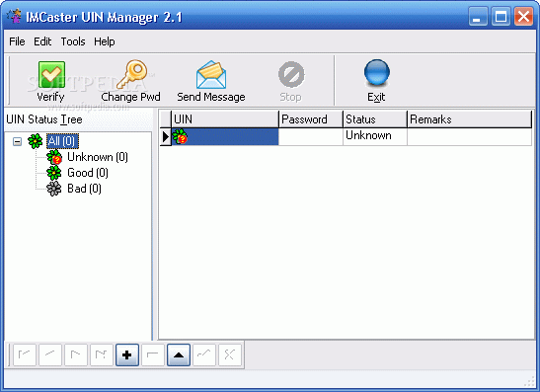Click the grey flower icon beside Bad (0)

tap(54, 189)
